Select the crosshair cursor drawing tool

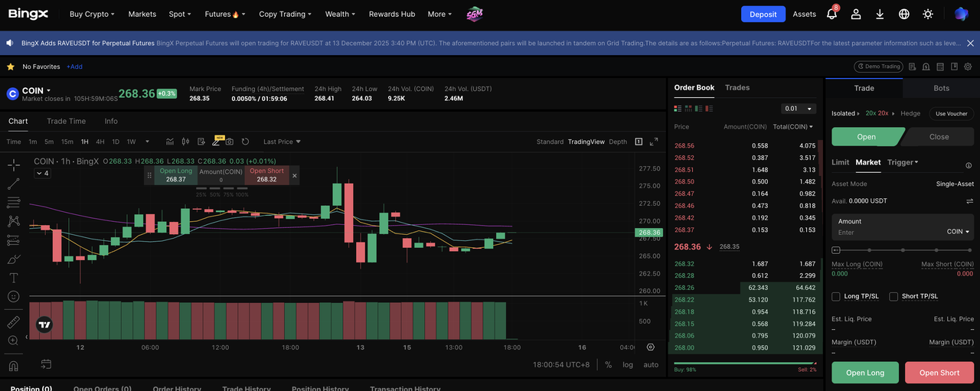coord(13,165)
